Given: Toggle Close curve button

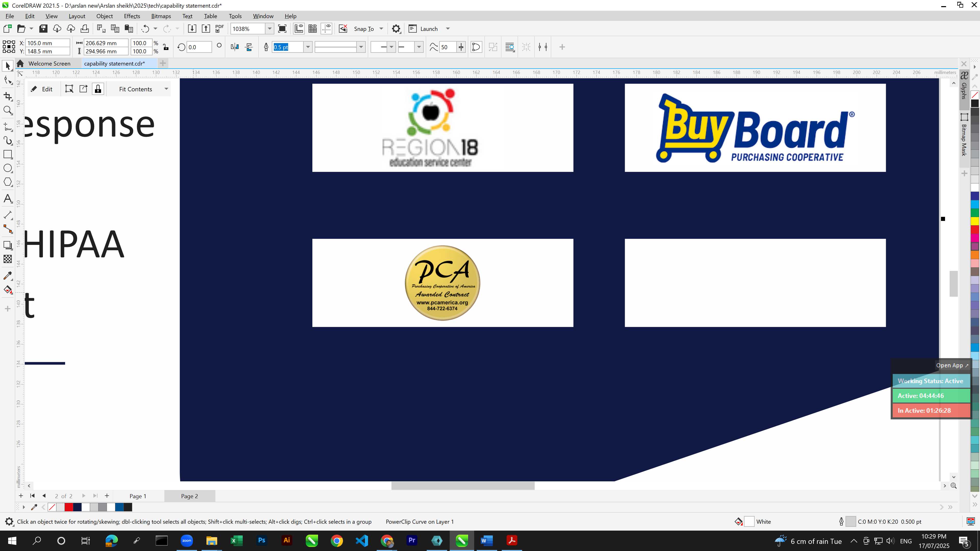Looking at the screenshot, I should pyautogui.click(x=476, y=47).
